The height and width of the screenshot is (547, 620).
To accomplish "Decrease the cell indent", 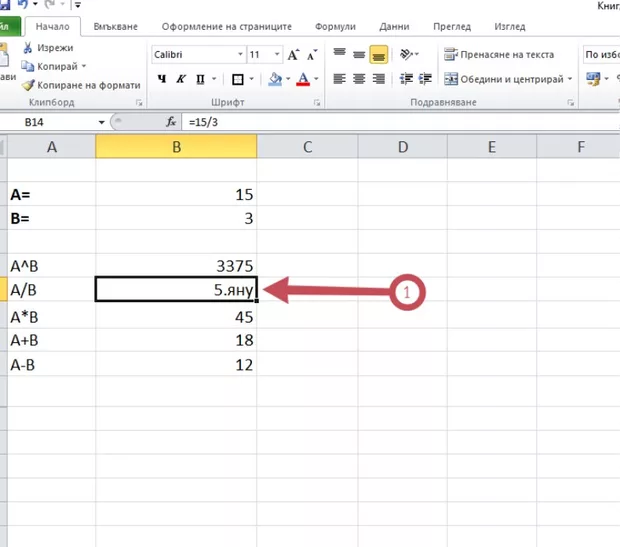I will (x=406, y=79).
